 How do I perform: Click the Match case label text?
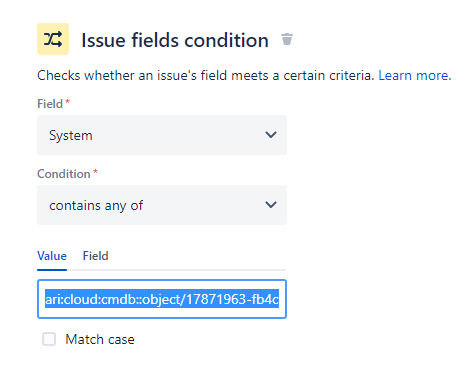[100, 339]
